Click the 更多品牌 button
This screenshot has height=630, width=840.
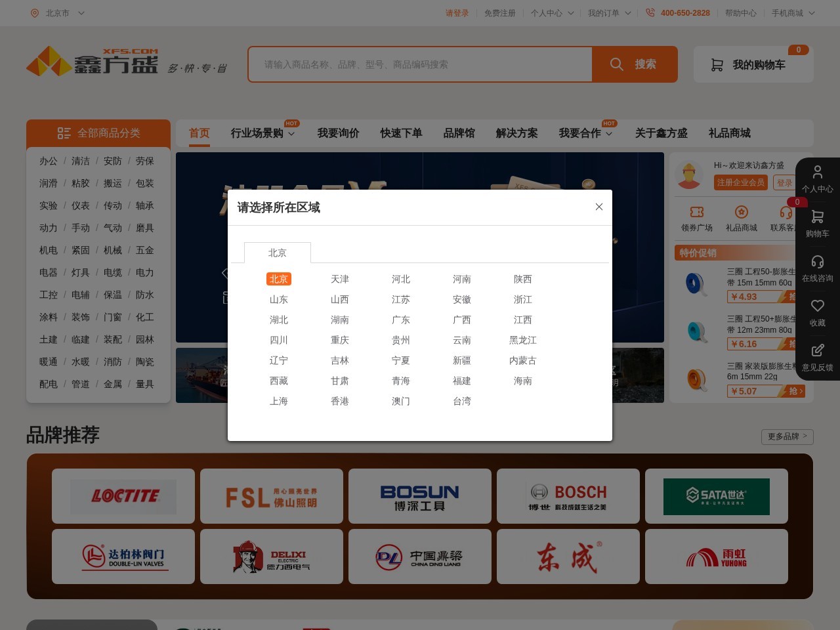(x=787, y=436)
